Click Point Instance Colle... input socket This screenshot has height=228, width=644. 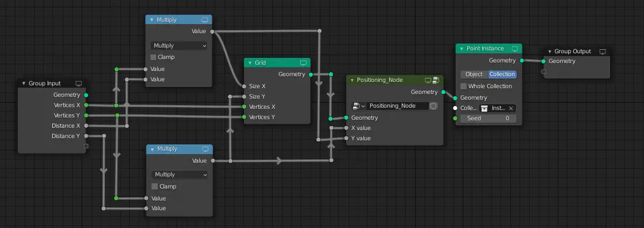click(x=456, y=108)
